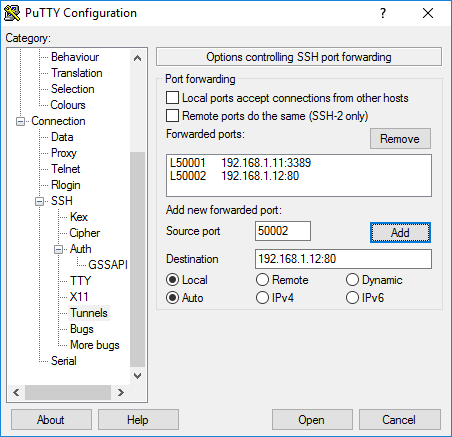Select the Auto radio button
452x437 pixels.
[172, 298]
